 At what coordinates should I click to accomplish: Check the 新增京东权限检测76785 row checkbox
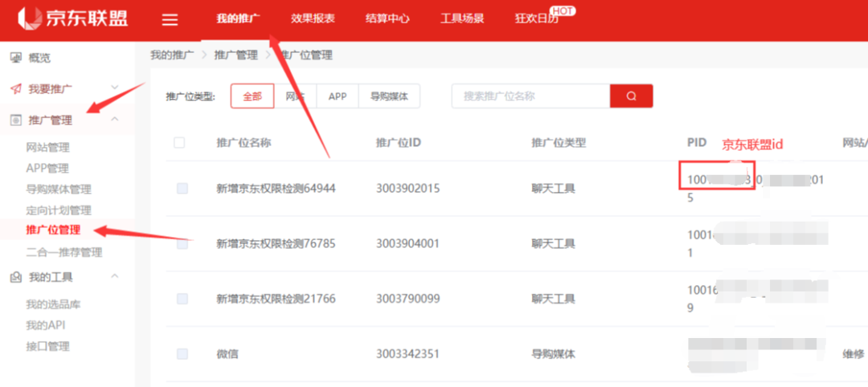182,244
